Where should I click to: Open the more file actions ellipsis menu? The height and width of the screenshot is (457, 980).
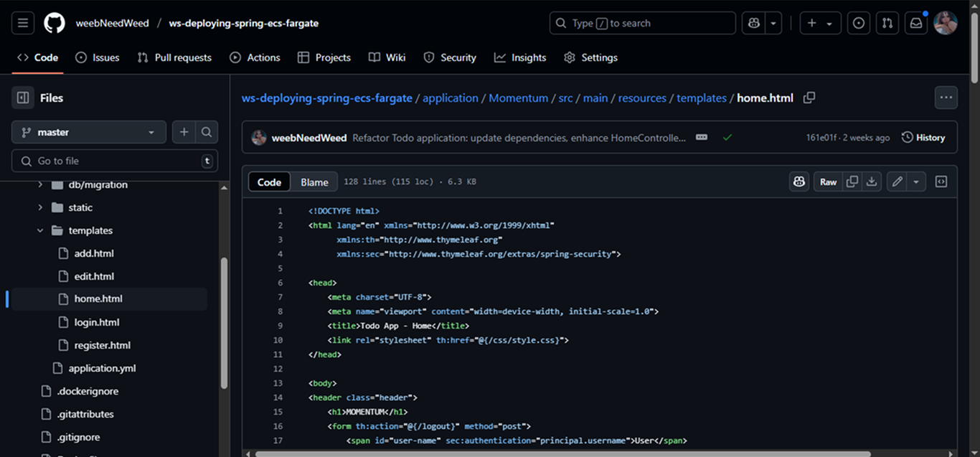[x=946, y=98]
